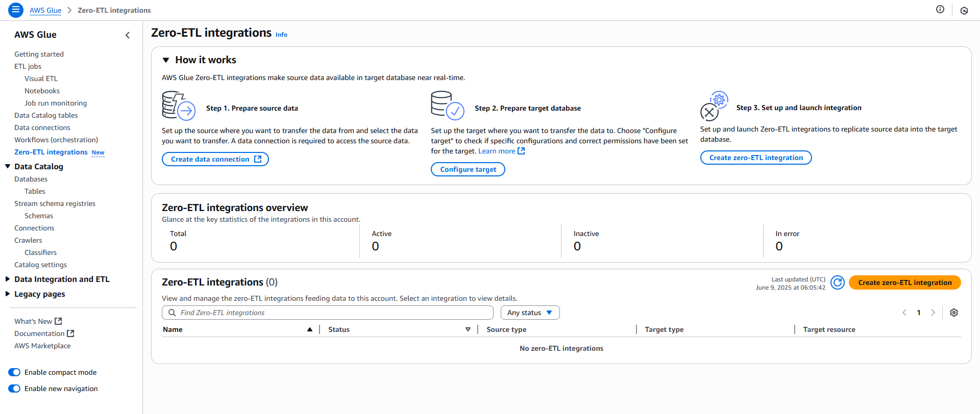Open table preferences gear icon
The width and height of the screenshot is (980, 414).
[954, 313]
